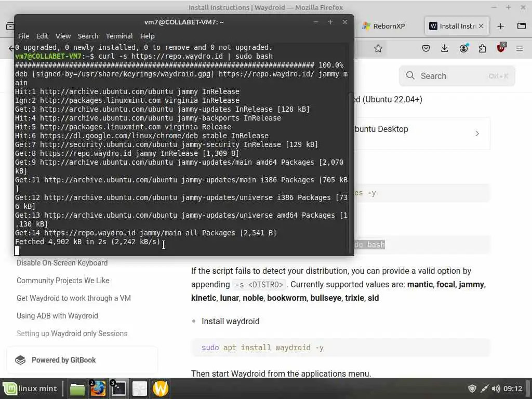Open the file manager from the taskbar

tap(77, 389)
